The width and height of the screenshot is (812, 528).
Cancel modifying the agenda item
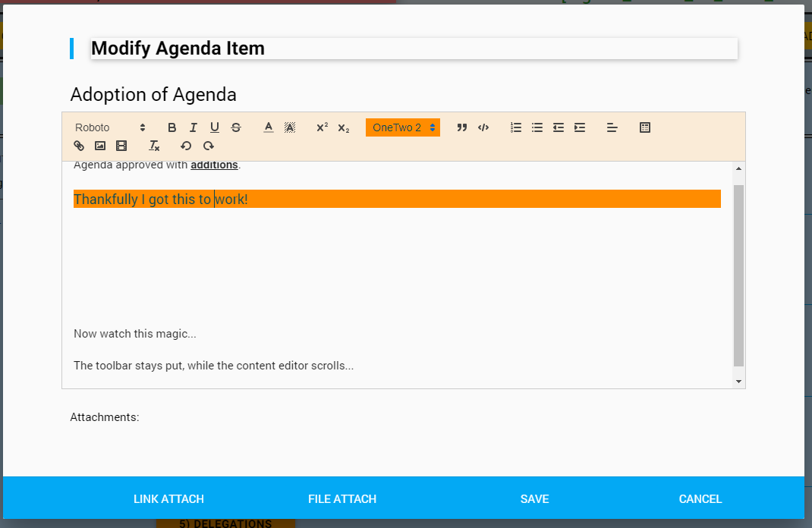[x=700, y=499]
